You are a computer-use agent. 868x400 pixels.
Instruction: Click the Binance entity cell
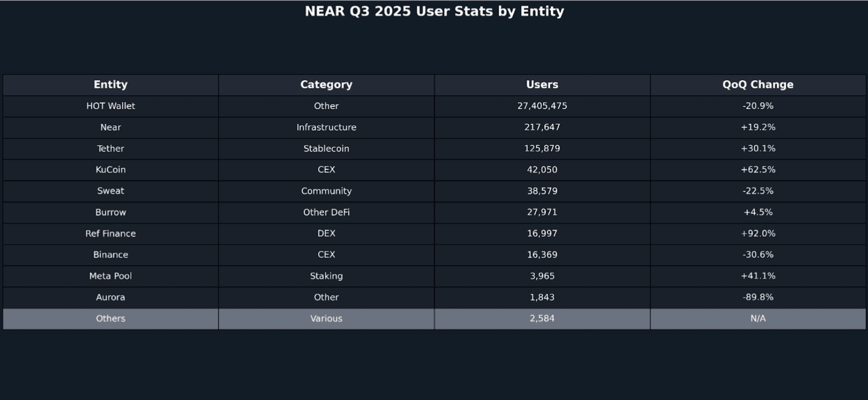click(x=110, y=255)
